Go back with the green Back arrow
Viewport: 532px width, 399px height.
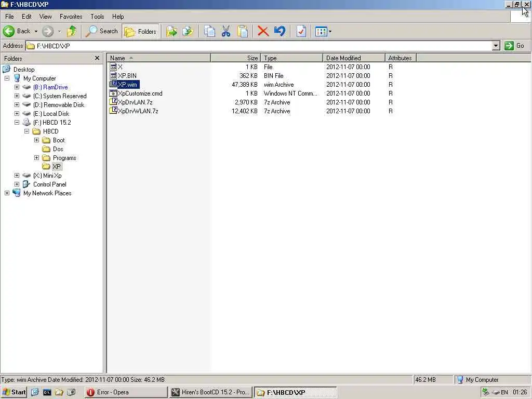tap(16, 31)
